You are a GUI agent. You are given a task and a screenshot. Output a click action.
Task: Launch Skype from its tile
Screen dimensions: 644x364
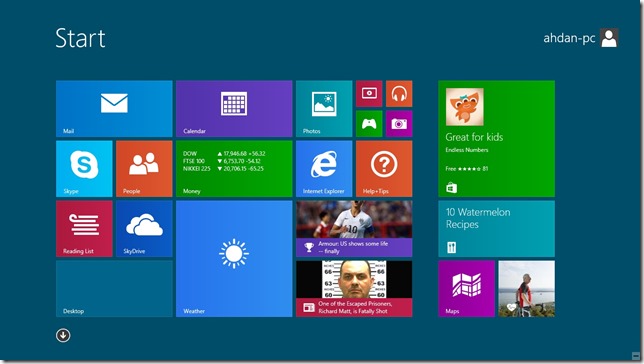pyautogui.click(x=84, y=169)
